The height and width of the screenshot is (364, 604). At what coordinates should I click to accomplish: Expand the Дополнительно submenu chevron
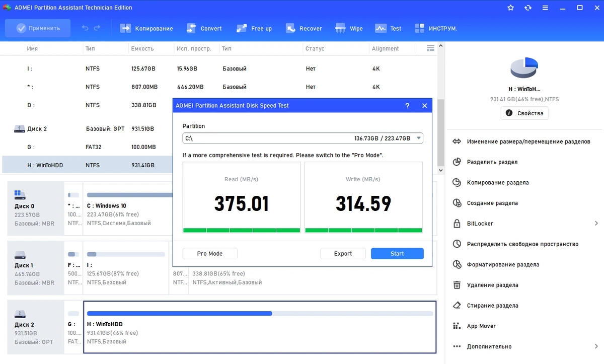point(596,346)
